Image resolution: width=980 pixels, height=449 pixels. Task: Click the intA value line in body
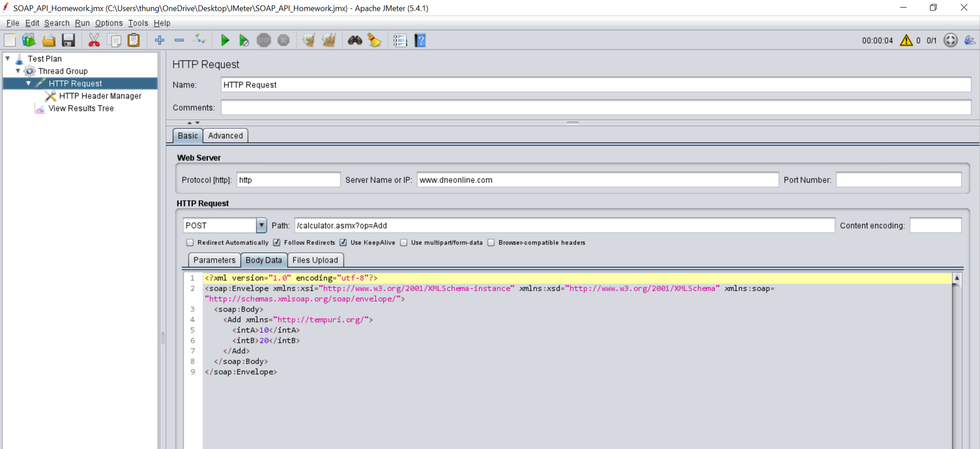[266, 330]
